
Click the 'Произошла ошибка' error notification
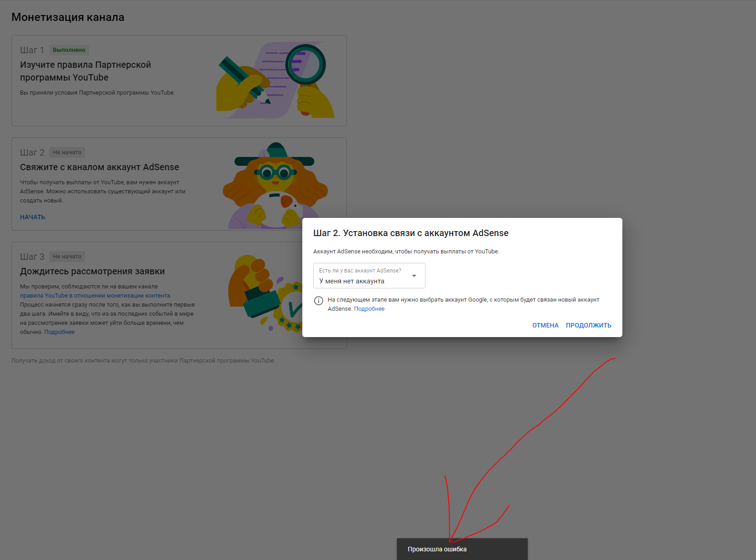(462, 549)
